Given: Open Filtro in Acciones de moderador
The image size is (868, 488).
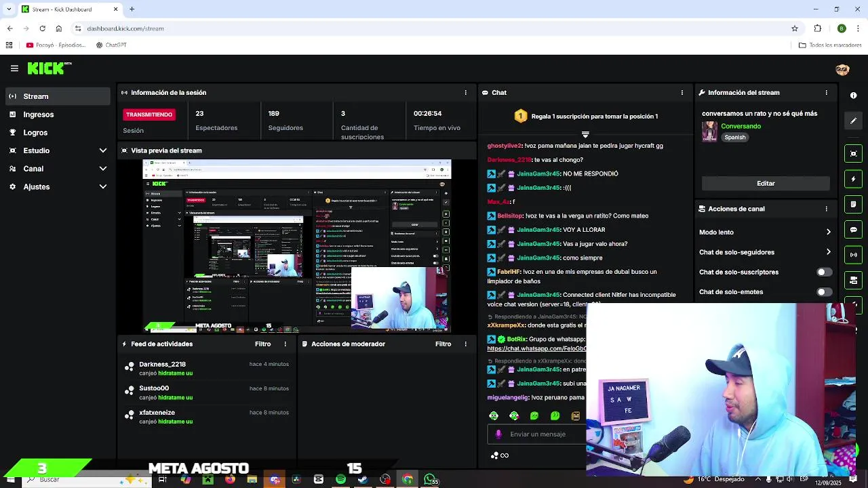Looking at the screenshot, I should click(x=443, y=344).
